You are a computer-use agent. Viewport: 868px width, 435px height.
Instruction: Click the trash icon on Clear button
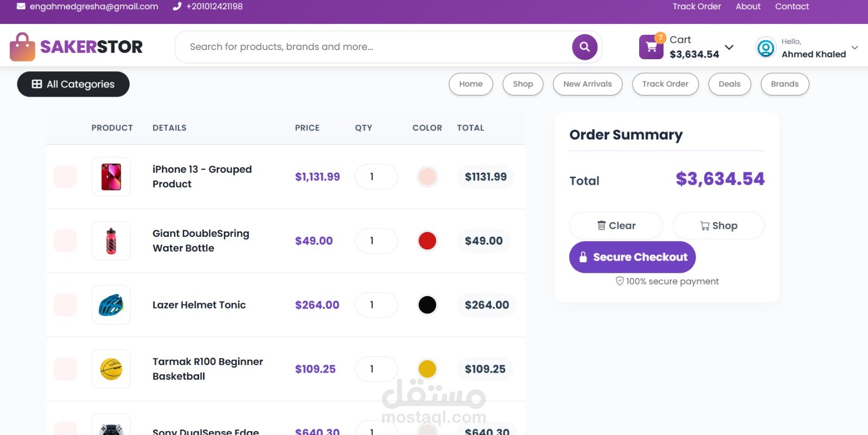pyautogui.click(x=601, y=225)
